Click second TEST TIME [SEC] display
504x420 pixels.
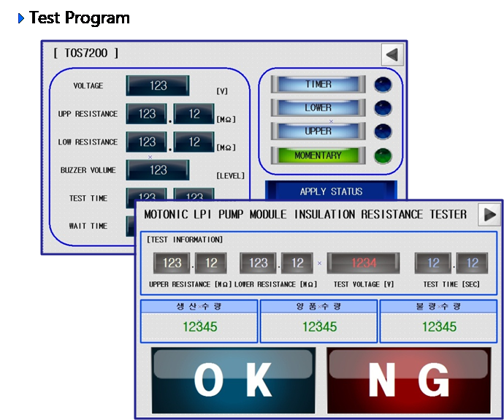click(x=472, y=263)
